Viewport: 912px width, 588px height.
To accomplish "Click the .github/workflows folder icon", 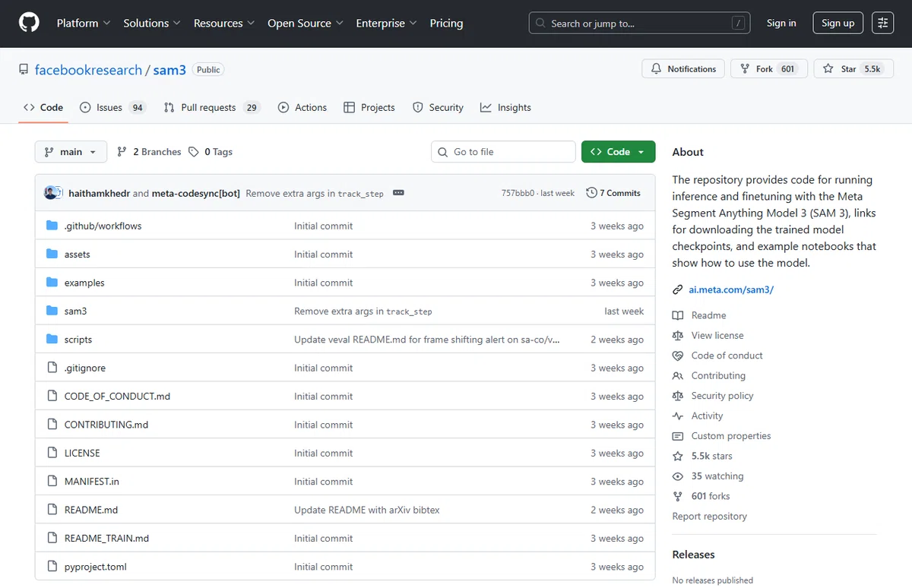I will pos(52,226).
